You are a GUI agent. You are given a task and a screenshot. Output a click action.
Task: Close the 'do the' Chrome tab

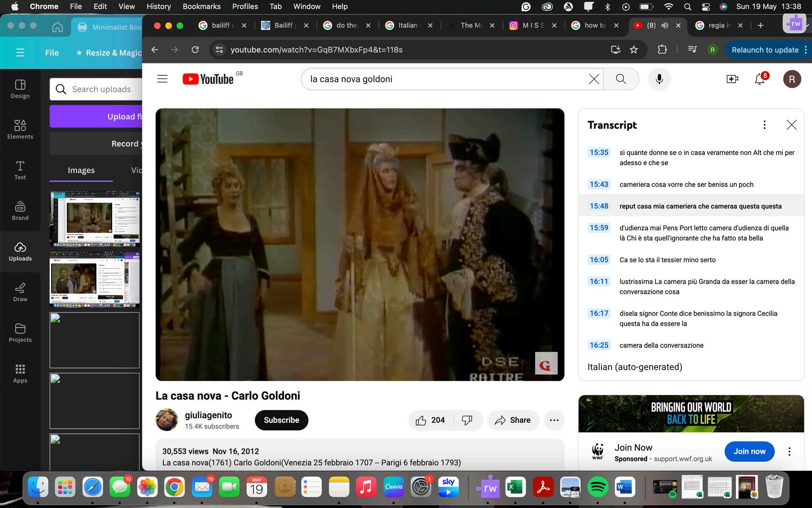pos(368,25)
